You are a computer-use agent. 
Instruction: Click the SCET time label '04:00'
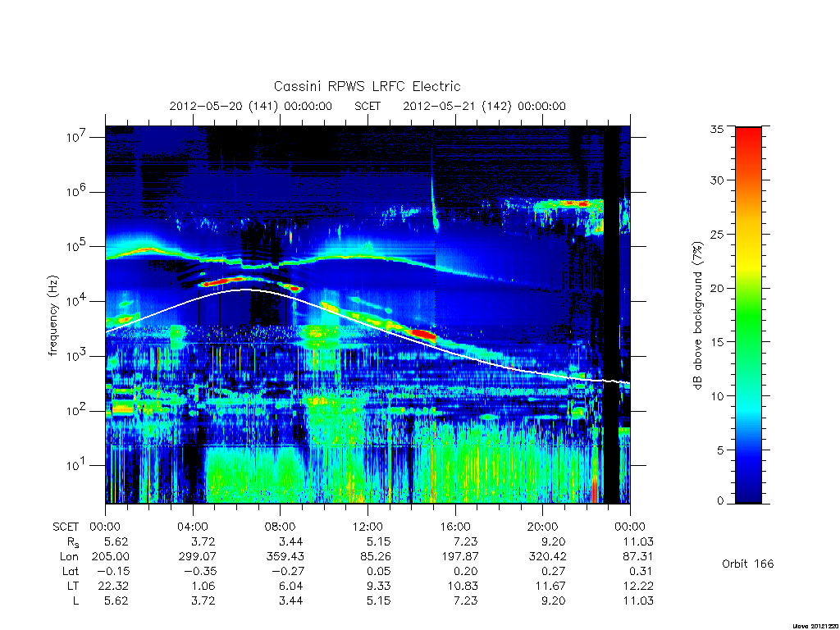(x=192, y=527)
